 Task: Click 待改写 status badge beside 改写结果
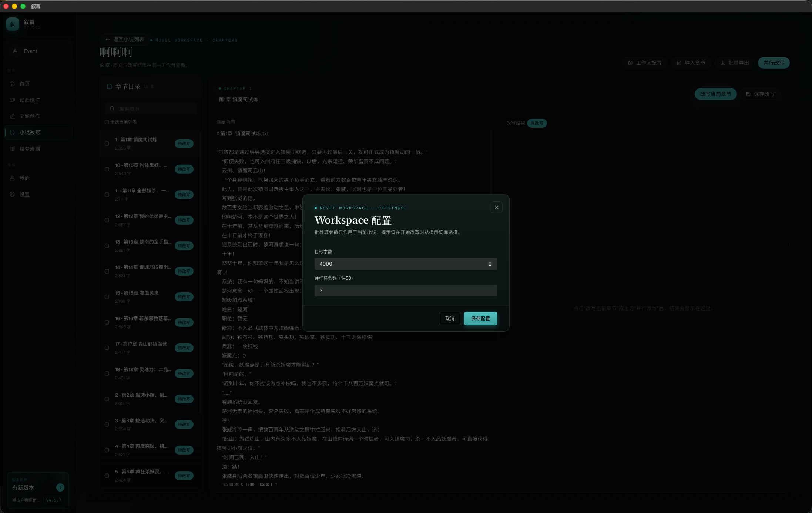pyautogui.click(x=537, y=123)
